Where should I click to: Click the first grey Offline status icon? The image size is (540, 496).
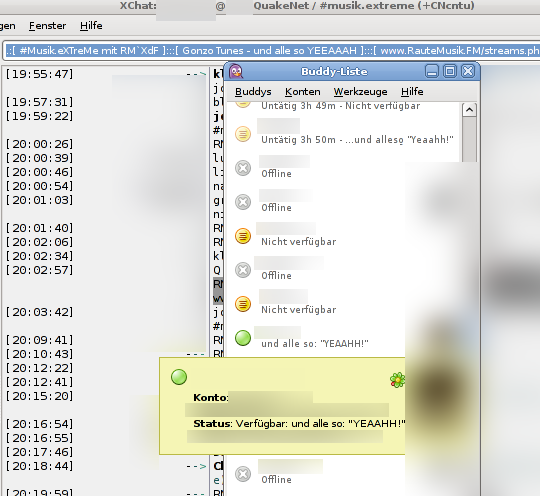(x=243, y=168)
